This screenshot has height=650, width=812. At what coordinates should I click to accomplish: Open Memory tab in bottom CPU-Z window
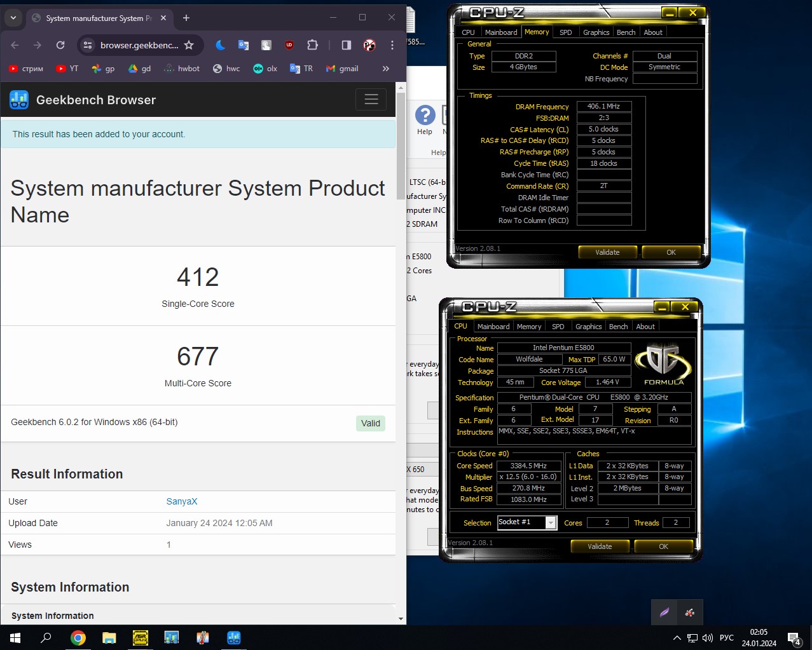529,327
